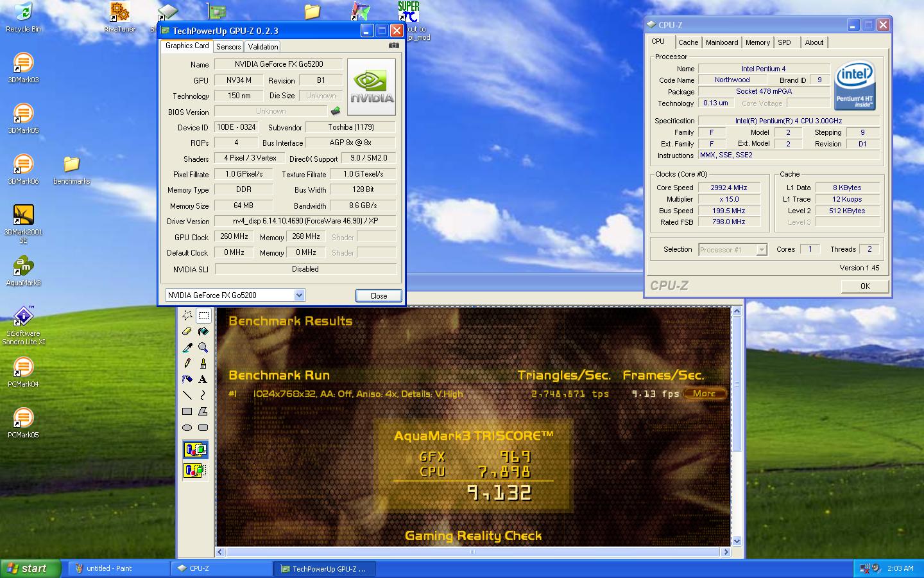Open Processor #1 selection dropdown in CPU-Z

pyautogui.click(x=762, y=249)
